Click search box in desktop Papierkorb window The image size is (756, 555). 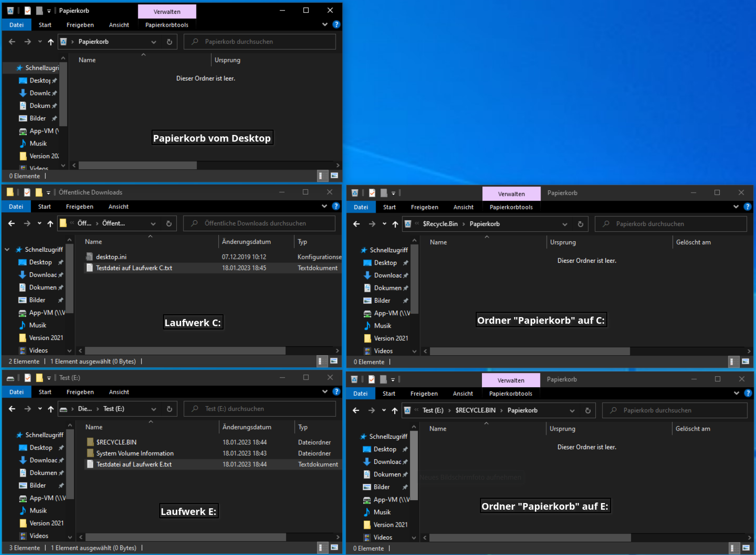[260, 42]
